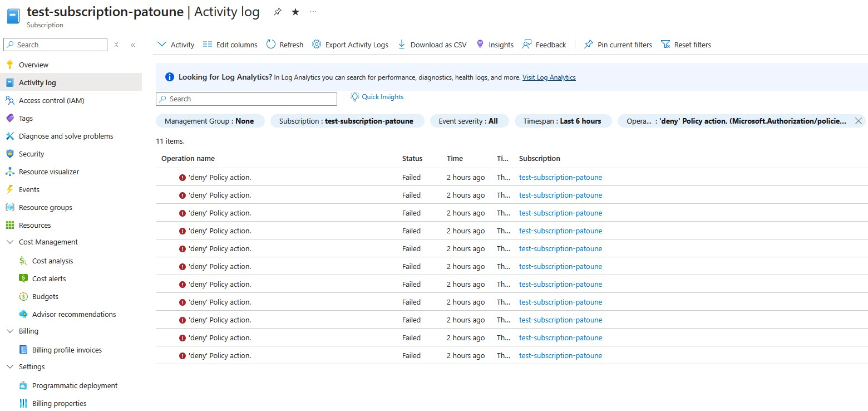Open the first 'deny' Policy action entry
The image size is (868, 411).
pyautogui.click(x=220, y=177)
